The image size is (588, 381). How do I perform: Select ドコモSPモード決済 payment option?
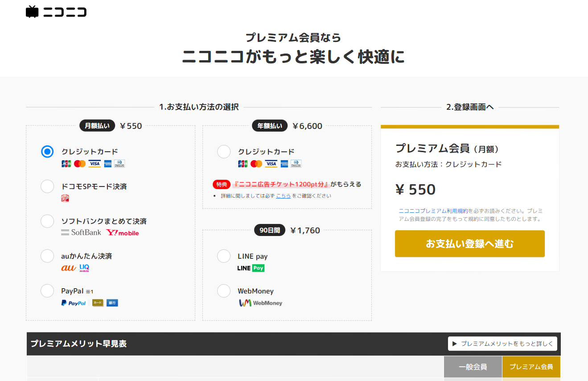coord(47,186)
